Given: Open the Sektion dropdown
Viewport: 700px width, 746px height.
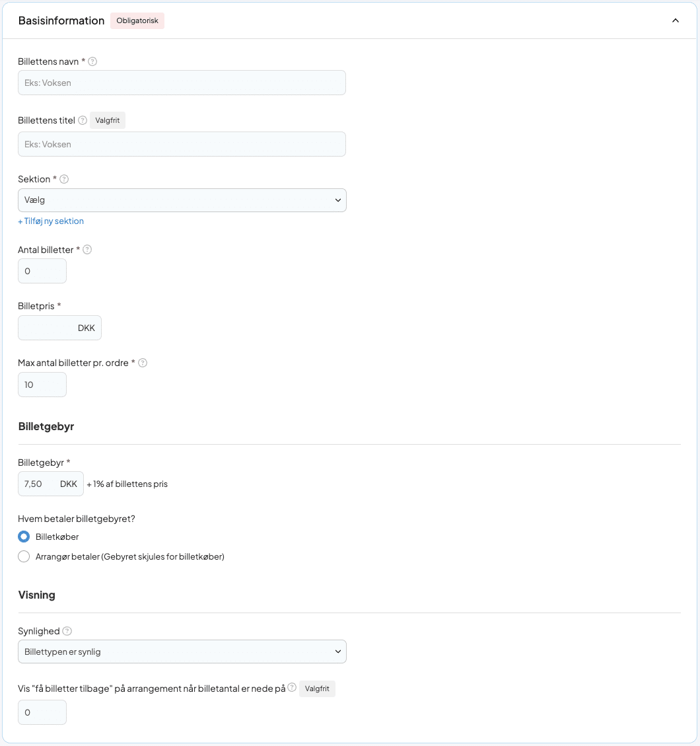Looking at the screenshot, I should (x=182, y=200).
